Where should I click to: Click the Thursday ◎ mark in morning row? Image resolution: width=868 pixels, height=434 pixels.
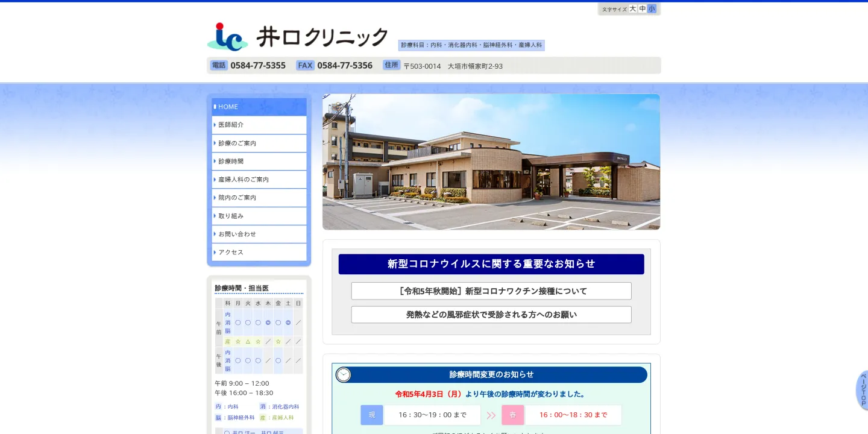click(x=268, y=322)
